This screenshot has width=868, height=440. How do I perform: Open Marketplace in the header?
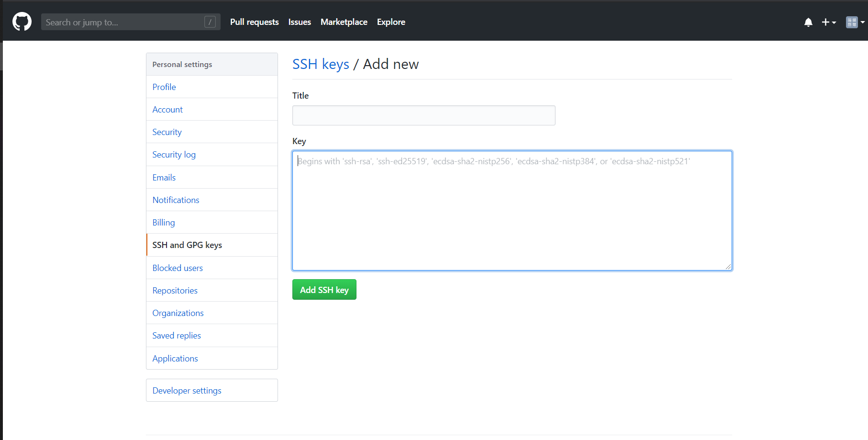click(x=344, y=22)
